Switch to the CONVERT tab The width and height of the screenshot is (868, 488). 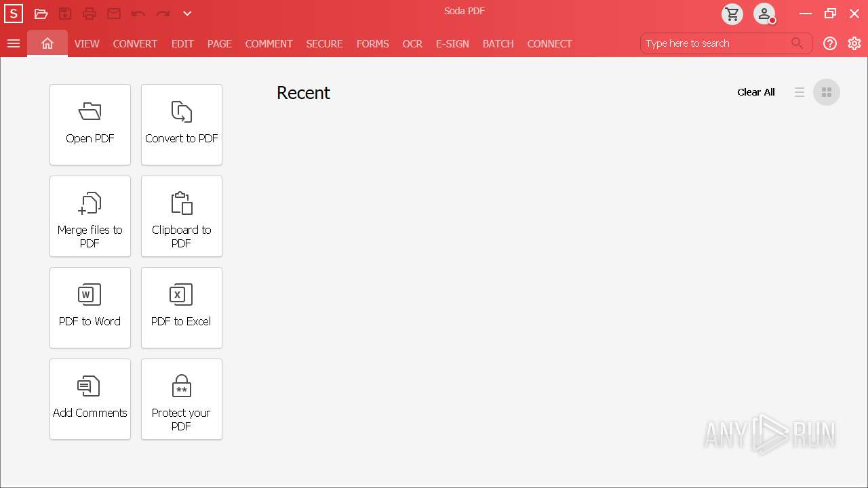(135, 43)
